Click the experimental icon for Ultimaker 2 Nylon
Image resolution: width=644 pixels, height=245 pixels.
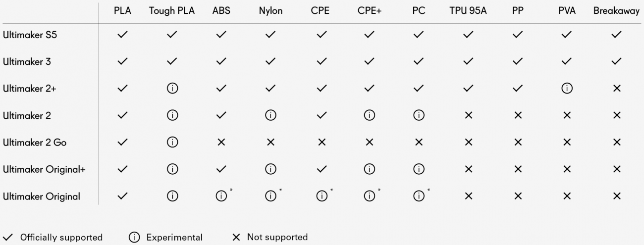pyautogui.click(x=270, y=115)
